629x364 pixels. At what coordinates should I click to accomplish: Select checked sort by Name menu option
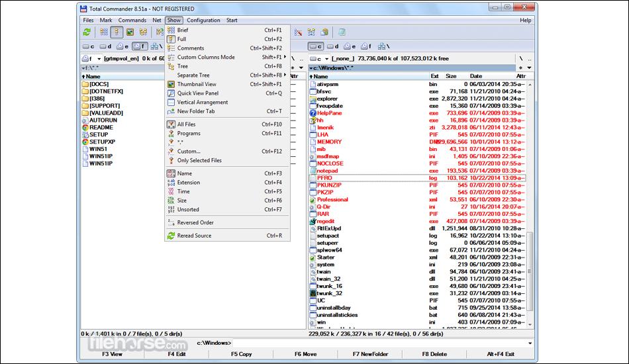click(x=228, y=173)
